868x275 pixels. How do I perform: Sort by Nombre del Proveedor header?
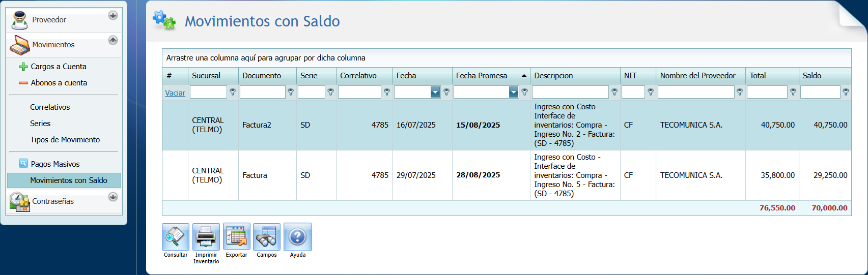701,76
